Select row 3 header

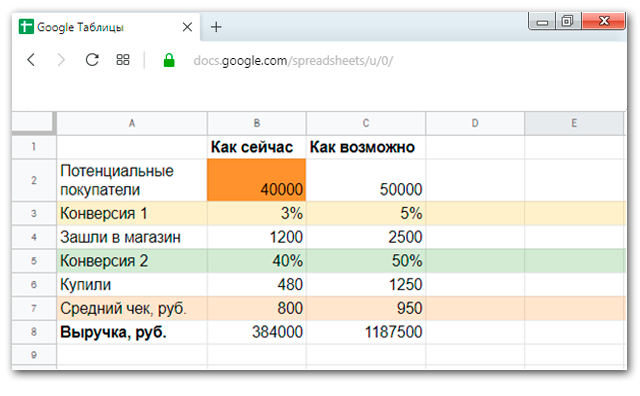(34, 213)
